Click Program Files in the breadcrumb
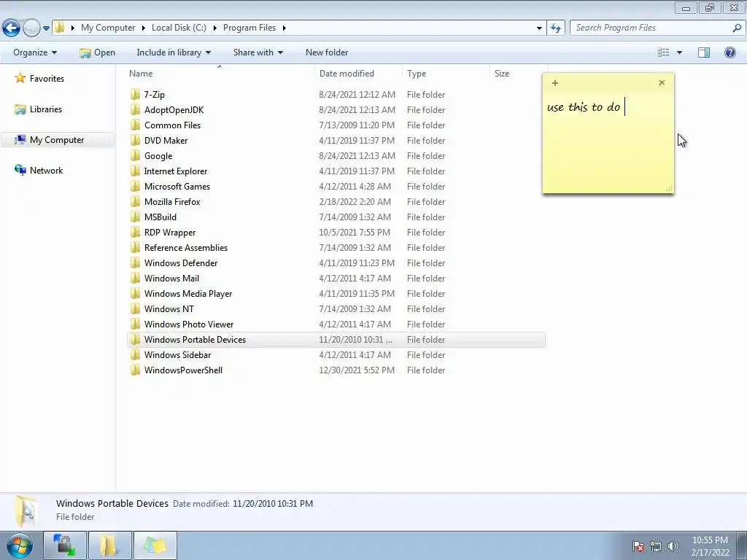The width and height of the screenshot is (747, 560). click(249, 28)
